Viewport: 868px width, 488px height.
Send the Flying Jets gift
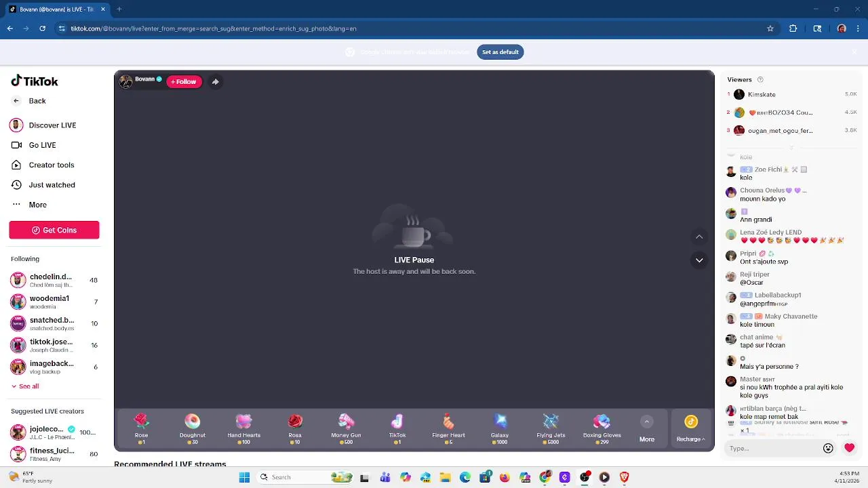click(x=551, y=428)
